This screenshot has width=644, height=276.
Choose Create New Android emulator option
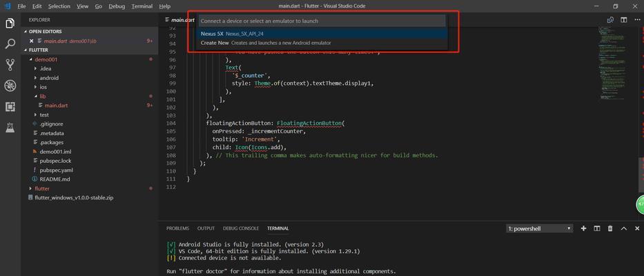322,43
